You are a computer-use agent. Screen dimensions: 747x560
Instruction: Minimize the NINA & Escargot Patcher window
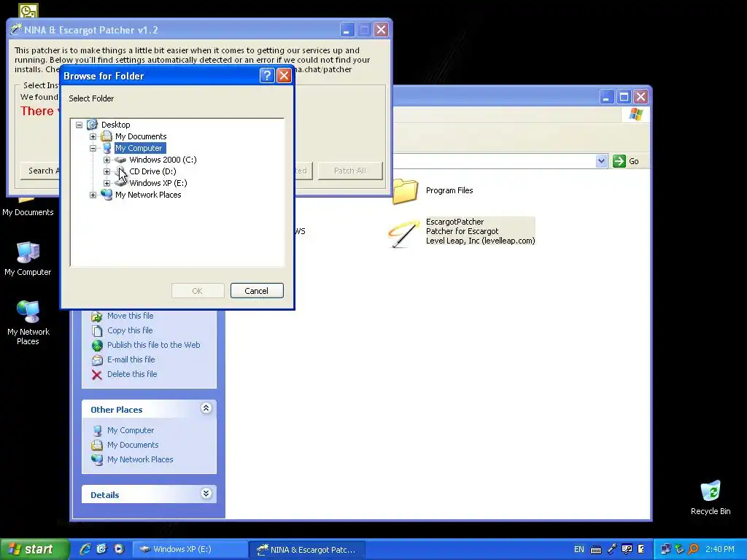(x=347, y=30)
